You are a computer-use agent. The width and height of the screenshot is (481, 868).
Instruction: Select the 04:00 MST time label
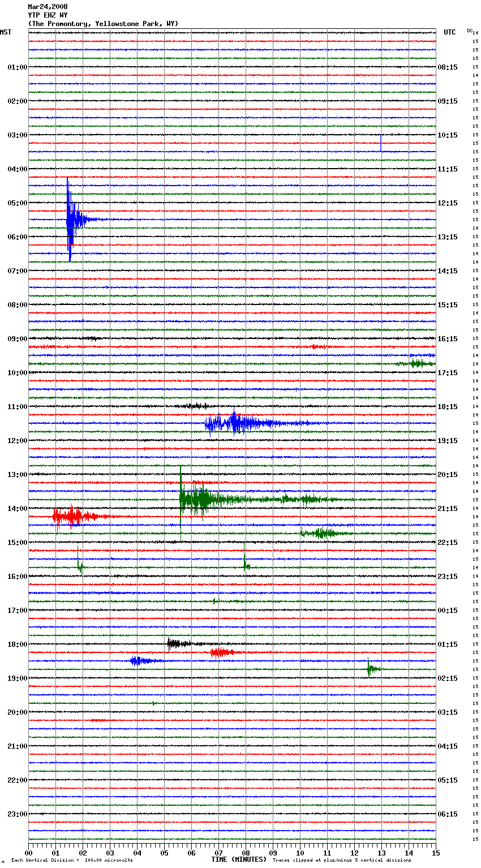(18, 169)
